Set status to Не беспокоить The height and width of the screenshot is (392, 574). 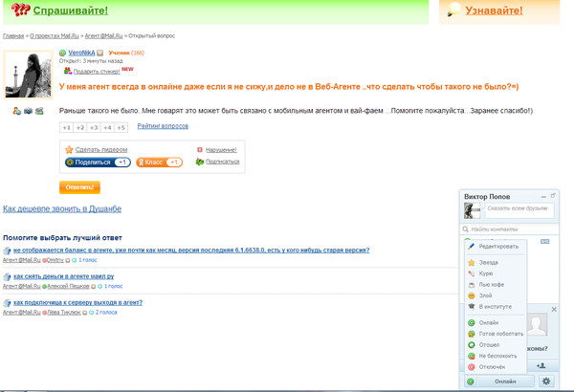tap(496, 356)
